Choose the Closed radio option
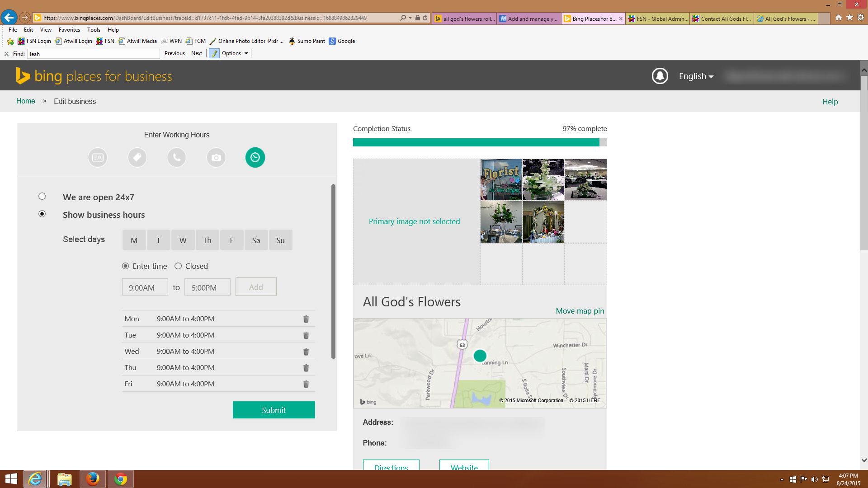Viewport: 868px width, 488px height. (x=178, y=266)
